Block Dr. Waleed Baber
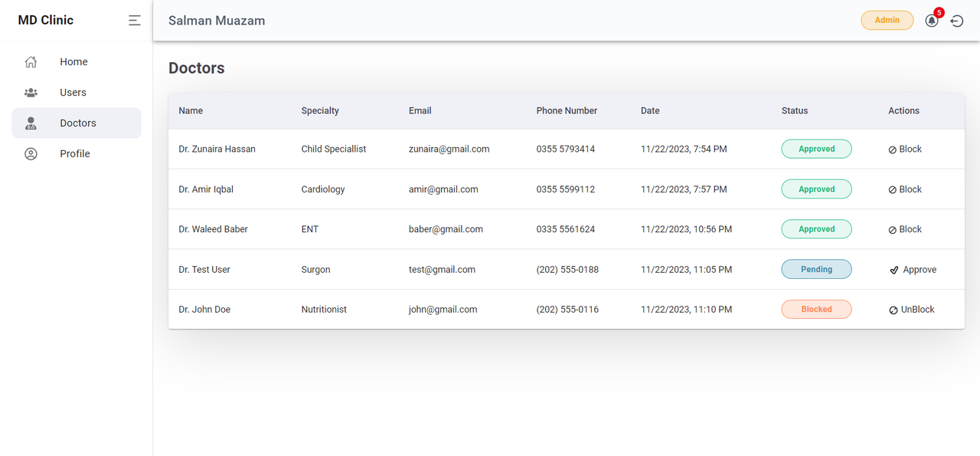 (905, 229)
